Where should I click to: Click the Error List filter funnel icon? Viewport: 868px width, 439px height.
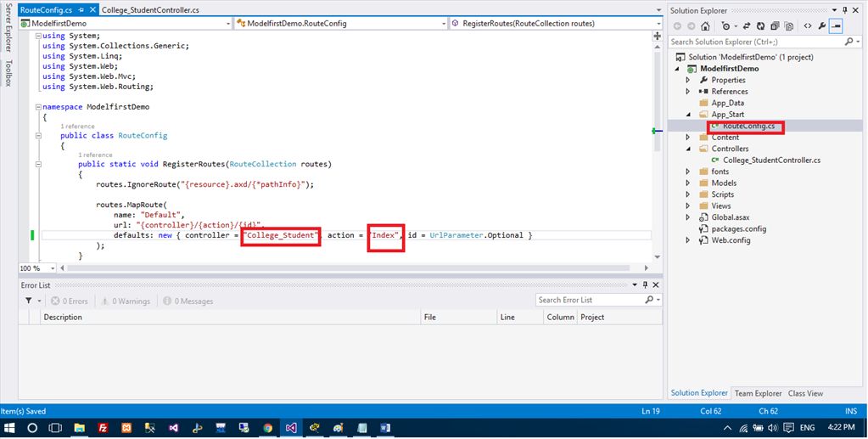(28, 301)
